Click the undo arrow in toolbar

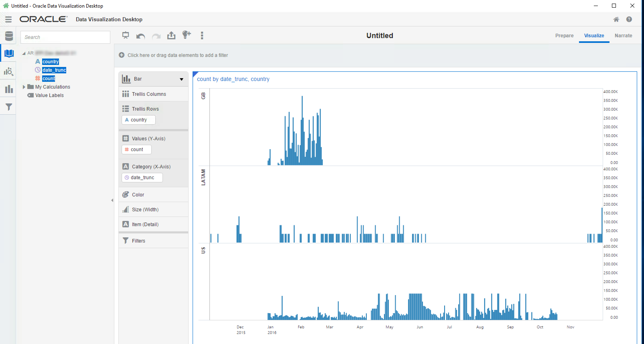140,36
